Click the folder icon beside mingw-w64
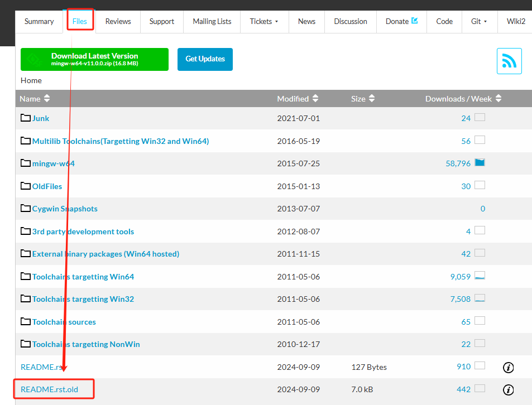532x405 pixels. (x=25, y=163)
